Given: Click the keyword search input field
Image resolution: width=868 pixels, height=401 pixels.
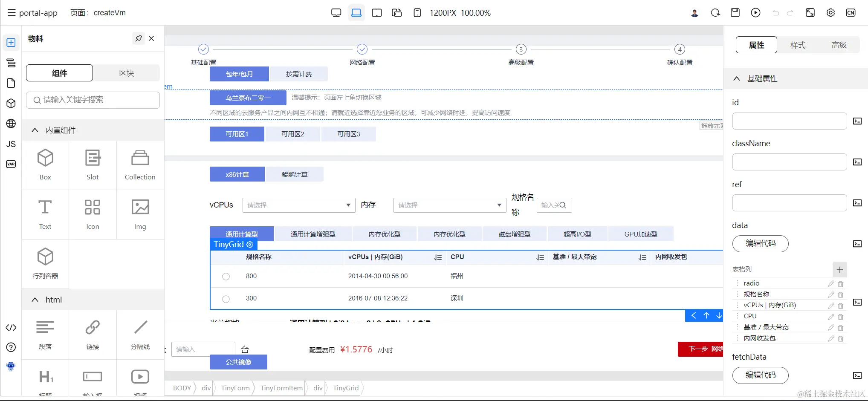Looking at the screenshot, I should (x=93, y=100).
